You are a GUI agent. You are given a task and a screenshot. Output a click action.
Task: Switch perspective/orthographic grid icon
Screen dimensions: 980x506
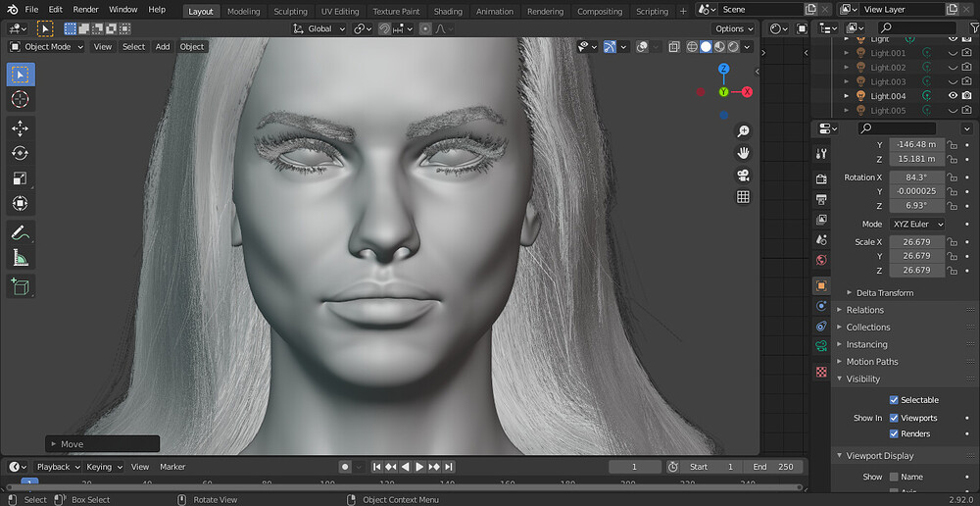[x=743, y=197]
